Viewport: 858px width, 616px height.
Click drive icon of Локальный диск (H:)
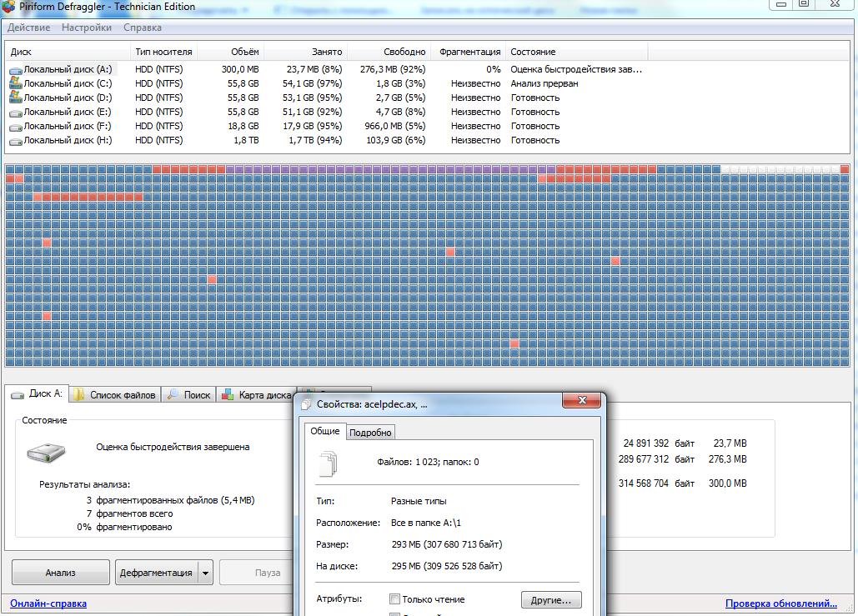click(x=15, y=141)
